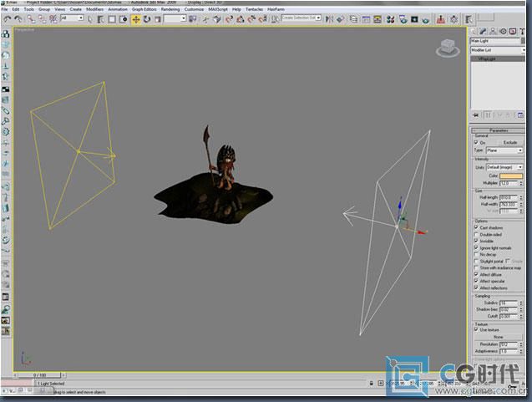Screen dimensions: 532x402
Task: Click the Rendered Frame Window icon
Action: point(414,19)
